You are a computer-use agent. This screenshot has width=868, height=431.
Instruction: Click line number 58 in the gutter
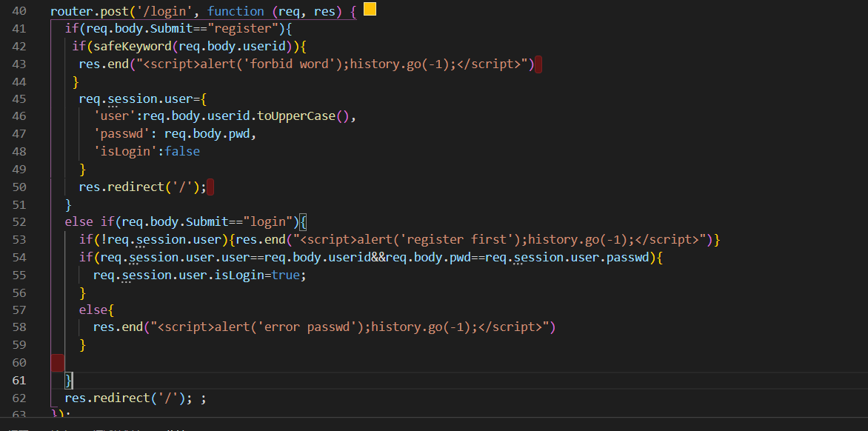(x=19, y=327)
